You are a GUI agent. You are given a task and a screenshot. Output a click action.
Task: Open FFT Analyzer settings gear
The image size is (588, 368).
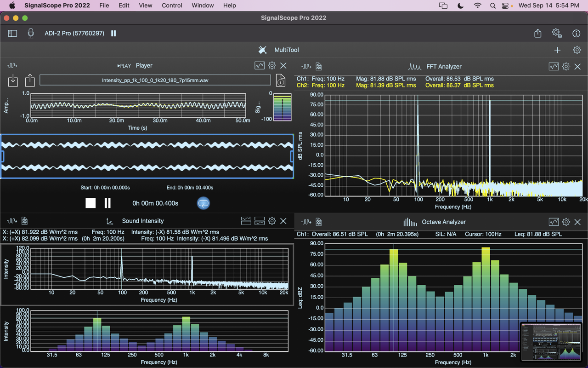(x=566, y=67)
